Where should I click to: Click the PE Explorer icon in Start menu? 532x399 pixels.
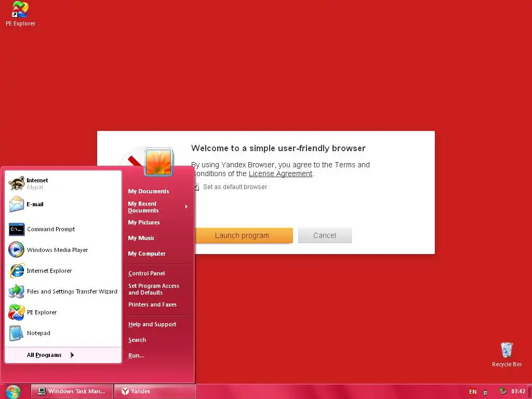pyautogui.click(x=16, y=312)
